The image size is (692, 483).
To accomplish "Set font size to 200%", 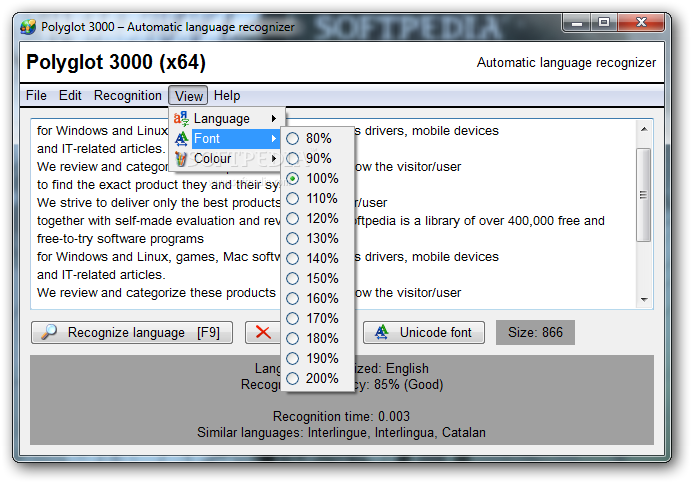I will (x=318, y=378).
